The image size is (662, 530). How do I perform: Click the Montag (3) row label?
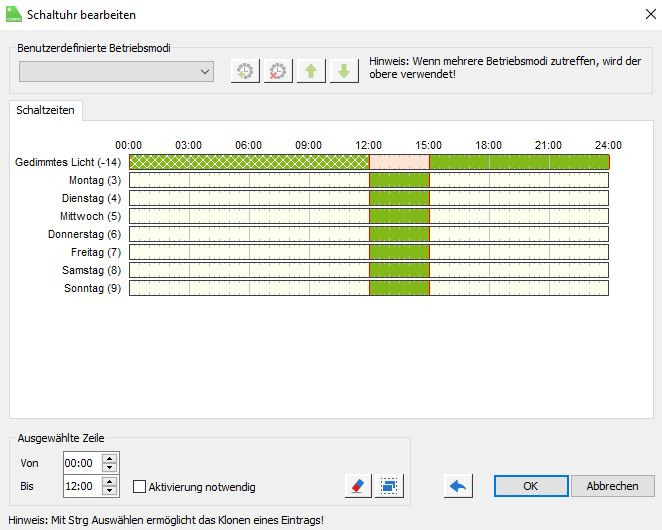pos(95,180)
